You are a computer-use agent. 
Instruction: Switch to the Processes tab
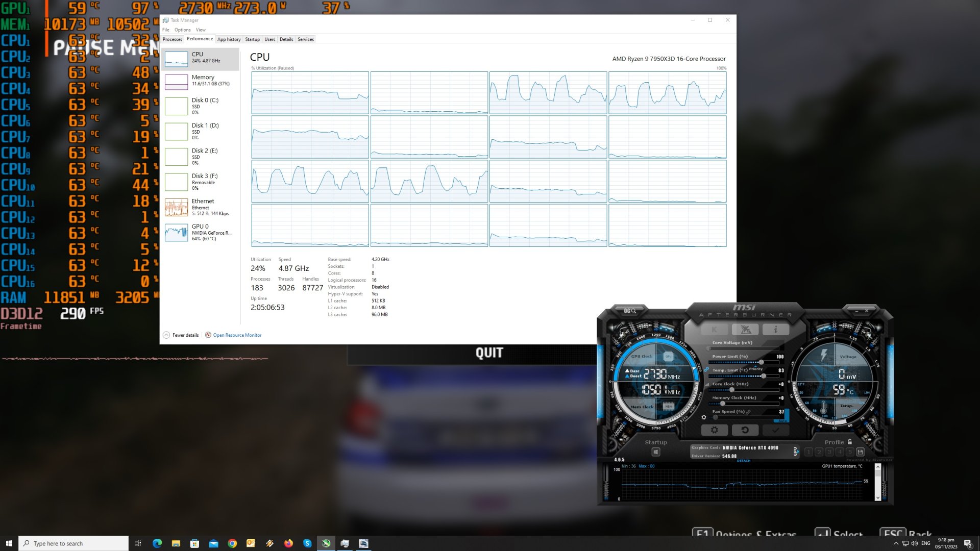click(172, 39)
